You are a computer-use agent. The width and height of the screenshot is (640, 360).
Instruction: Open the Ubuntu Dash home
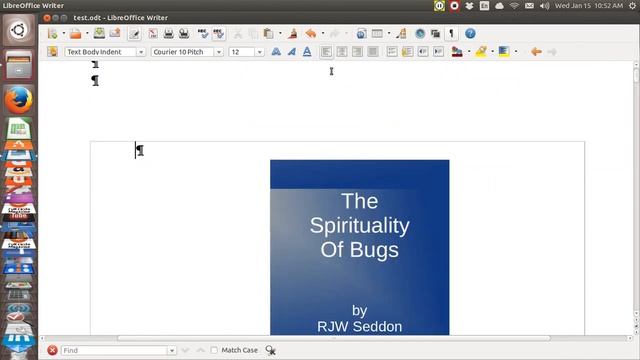(x=19, y=30)
